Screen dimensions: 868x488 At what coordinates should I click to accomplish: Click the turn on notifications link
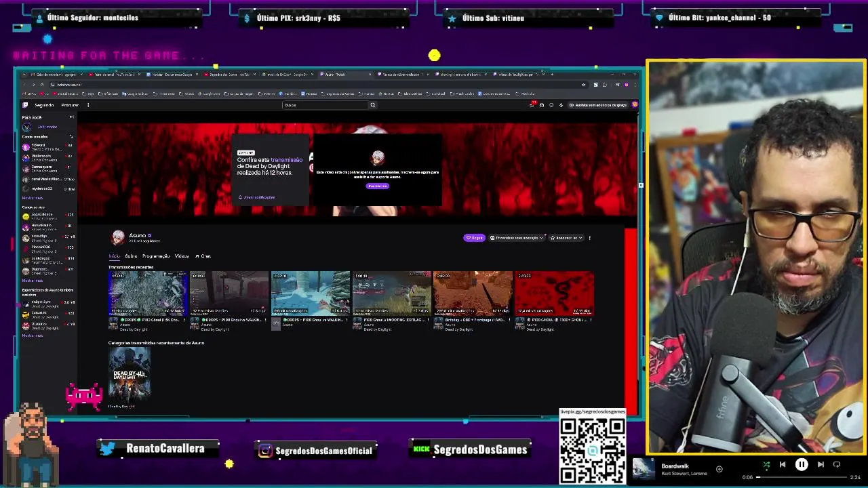pos(257,197)
